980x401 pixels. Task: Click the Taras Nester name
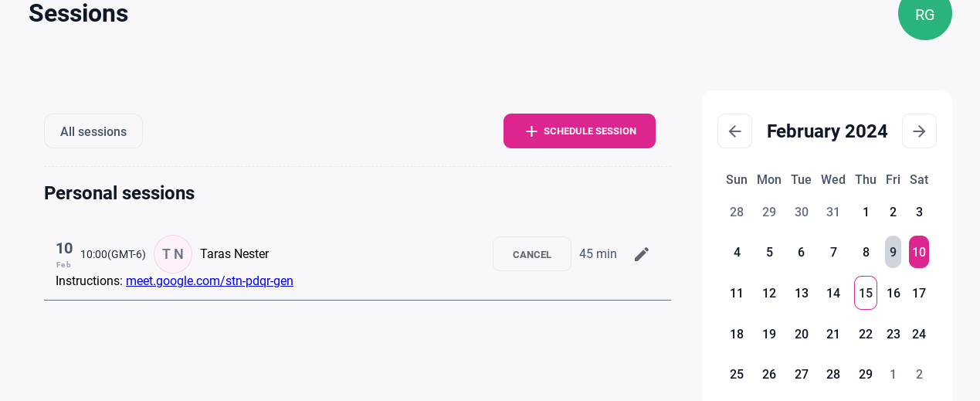click(234, 253)
